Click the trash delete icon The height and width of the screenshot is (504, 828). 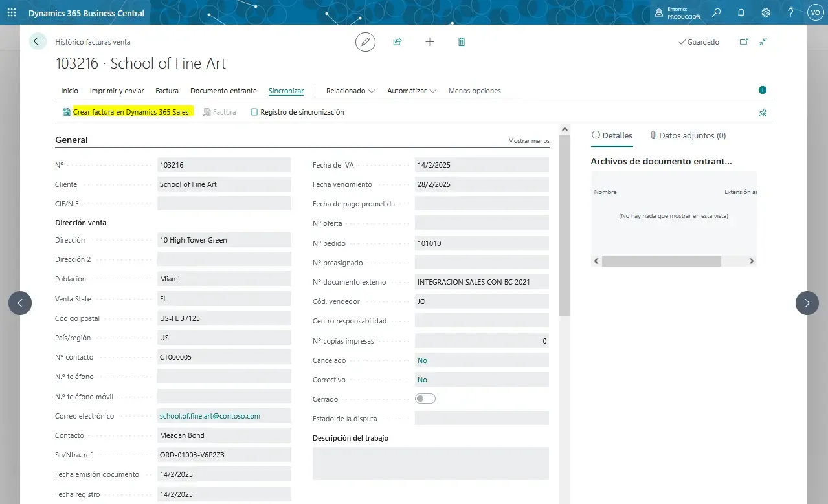pos(462,42)
